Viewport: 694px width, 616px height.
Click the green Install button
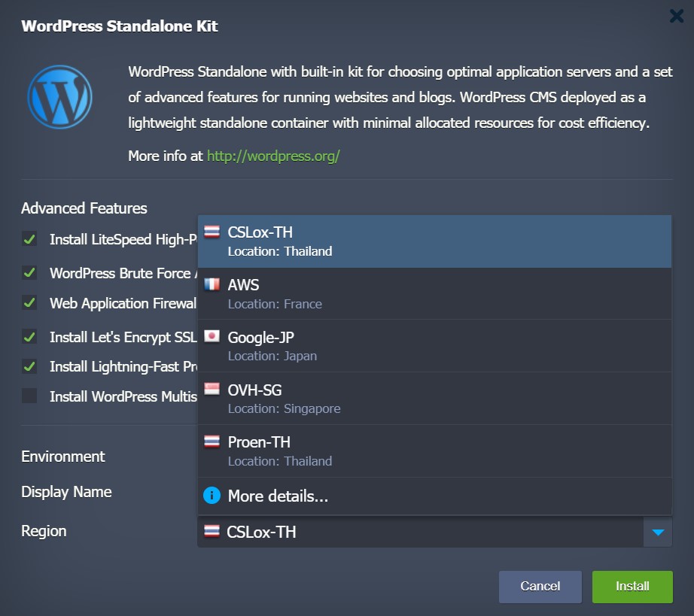pos(632,587)
